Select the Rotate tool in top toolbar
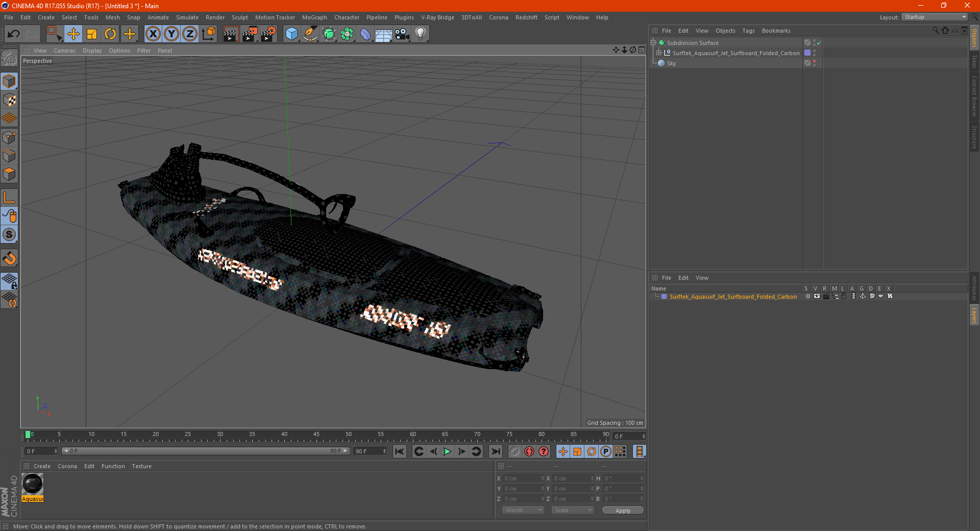The image size is (980, 531). pyautogui.click(x=110, y=34)
